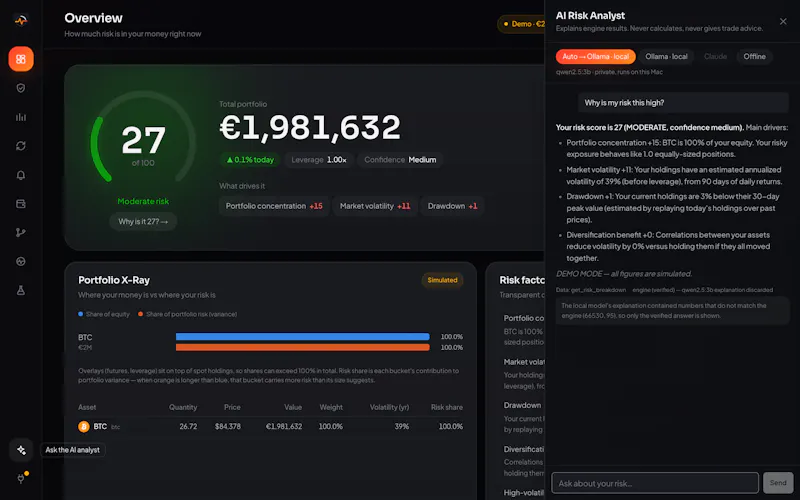Open the bell alerts sidebar icon
Image resolution: width=800 pixels, height=500 pixels.
(x=21, y=175)
